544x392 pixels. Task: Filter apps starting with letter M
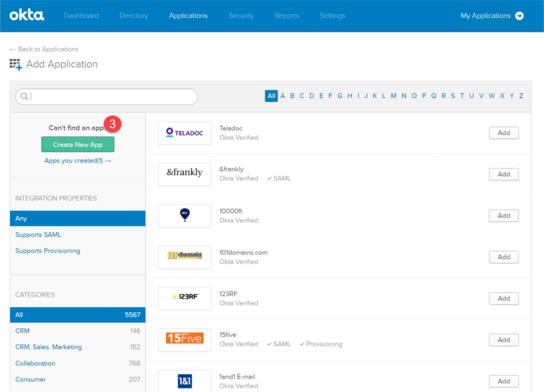pos(393,96)
